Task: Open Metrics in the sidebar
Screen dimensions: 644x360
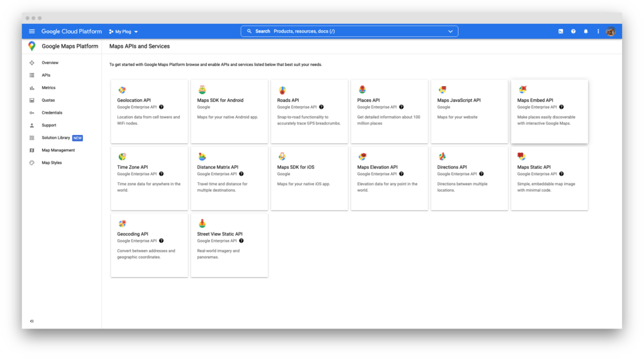Action: (48, 88)
